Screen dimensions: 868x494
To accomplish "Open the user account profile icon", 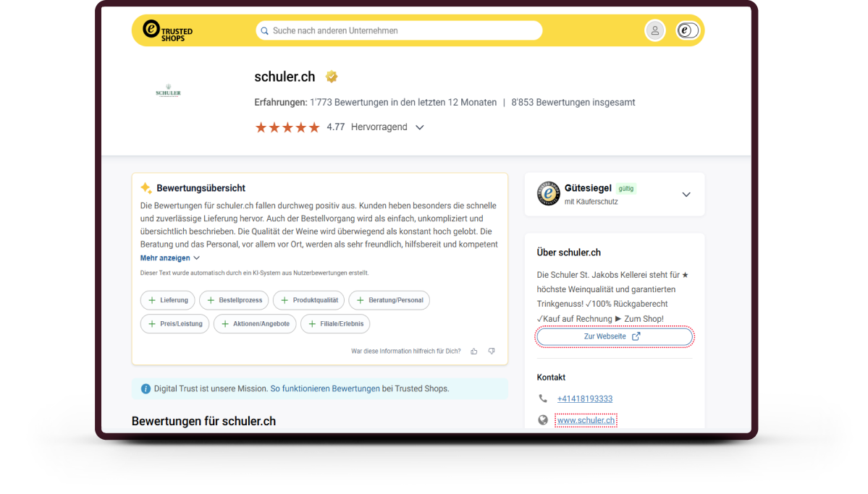I will pyautogui.click(x=655, y=30).
